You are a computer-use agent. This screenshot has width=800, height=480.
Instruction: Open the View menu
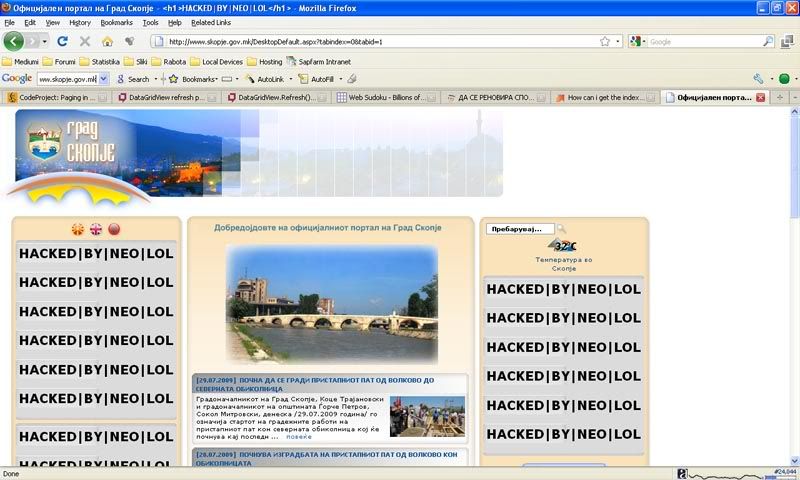(x=53, y=22)
